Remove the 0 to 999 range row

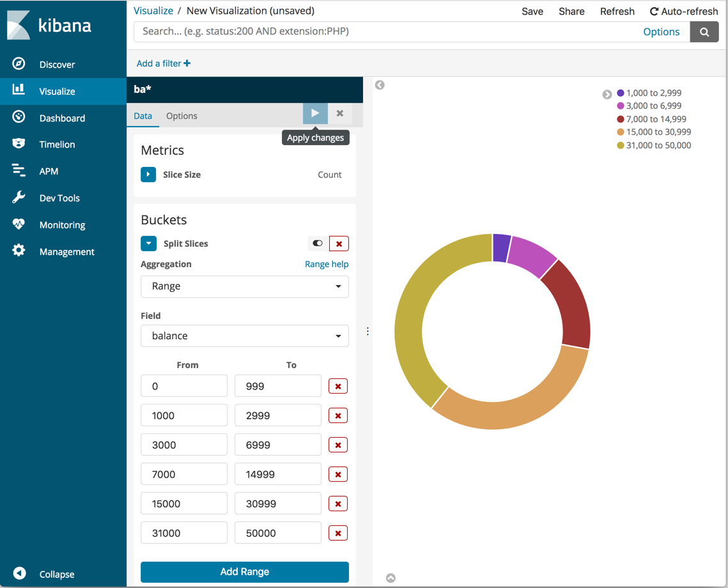click(x=338, y=385)
